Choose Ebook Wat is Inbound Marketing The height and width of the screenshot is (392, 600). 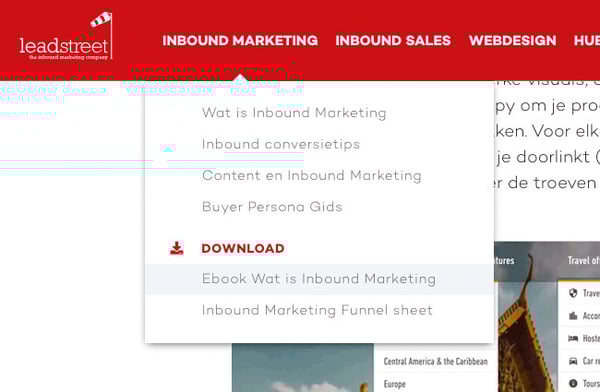319,279
